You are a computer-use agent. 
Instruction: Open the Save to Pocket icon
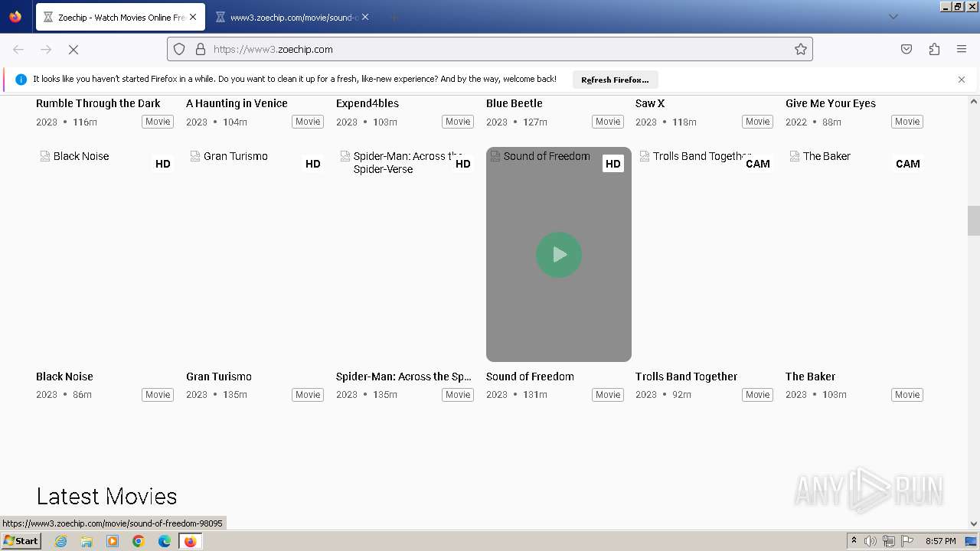906,49
